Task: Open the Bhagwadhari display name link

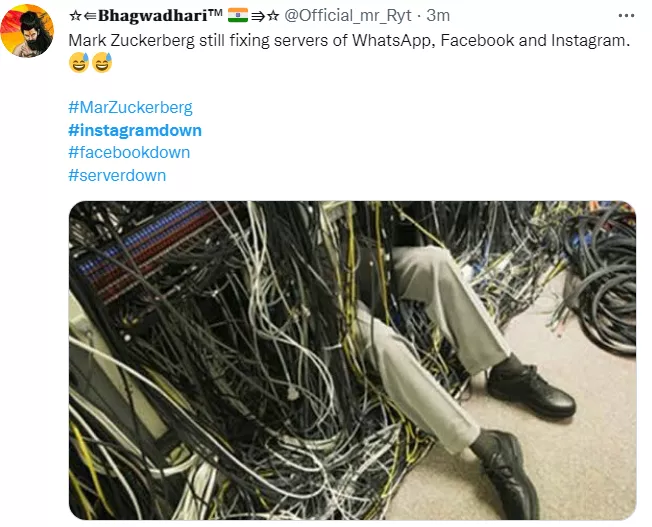Action: coord(161,15)
